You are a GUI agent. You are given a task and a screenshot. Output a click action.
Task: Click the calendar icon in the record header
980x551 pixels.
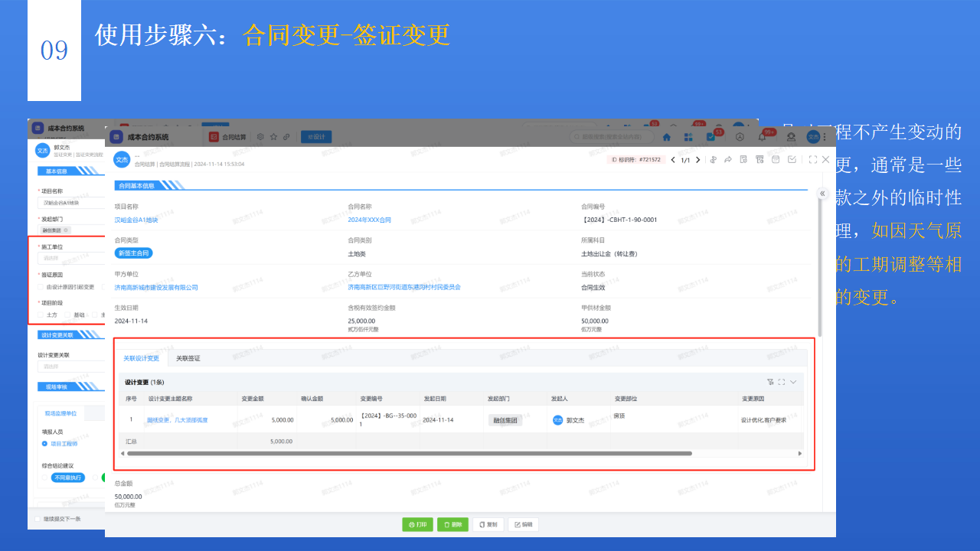(x=776, y=159)
